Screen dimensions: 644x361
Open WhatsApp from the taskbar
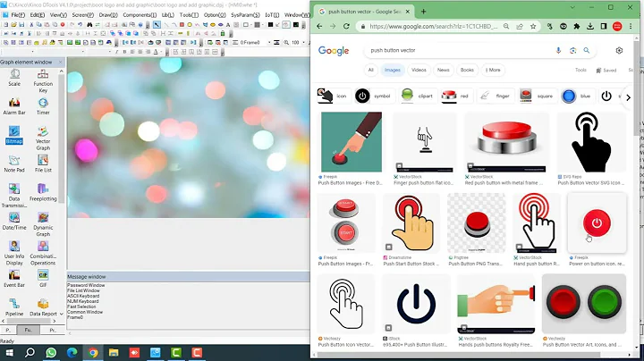(51, 353)
